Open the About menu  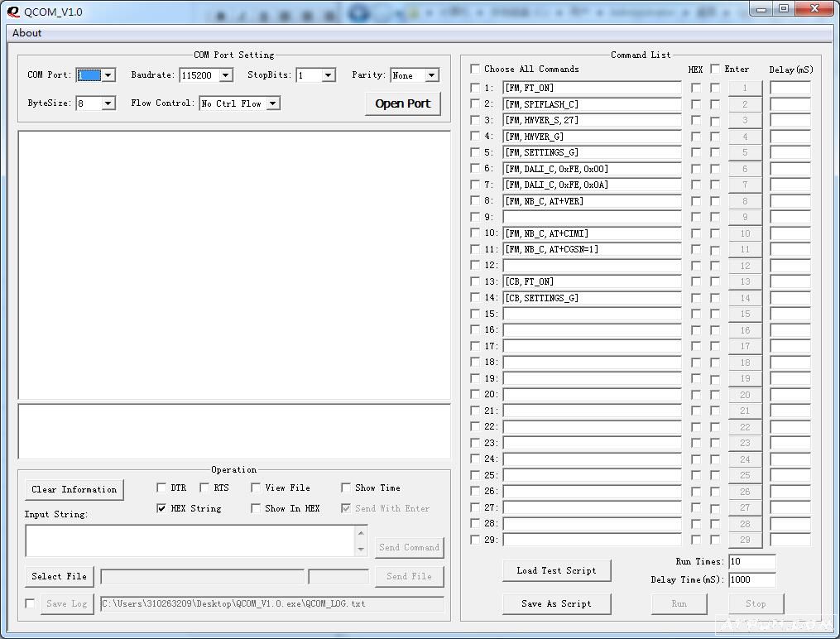click(26, 33)
